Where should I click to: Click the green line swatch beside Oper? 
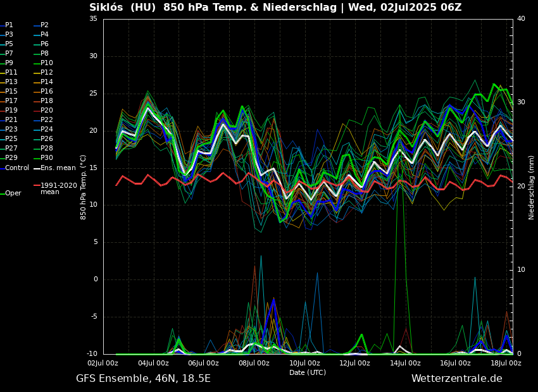pyautogui.click(x=2, y=193)
